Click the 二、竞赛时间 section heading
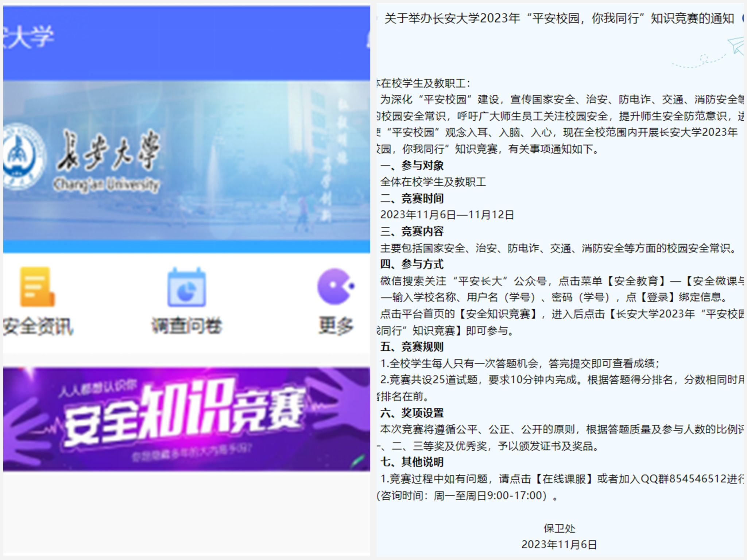Viewport: 747px width, 560px height. pos(412,198)
